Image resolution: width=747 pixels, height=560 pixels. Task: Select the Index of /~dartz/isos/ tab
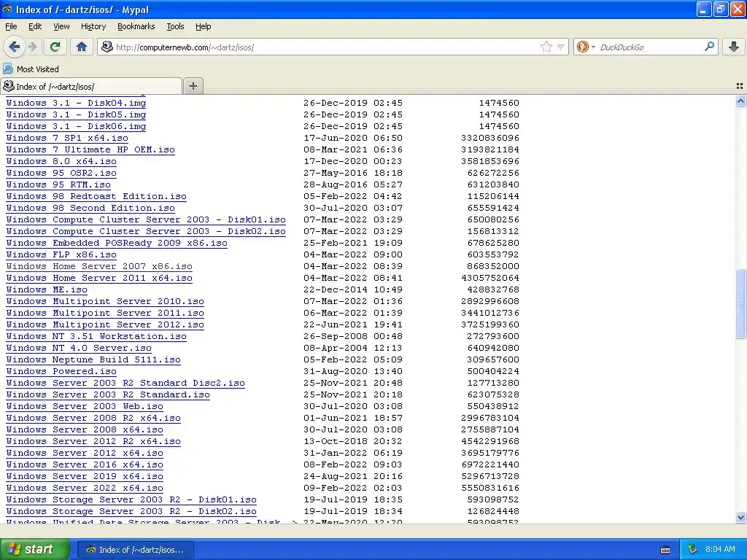(x=91, y=86)
